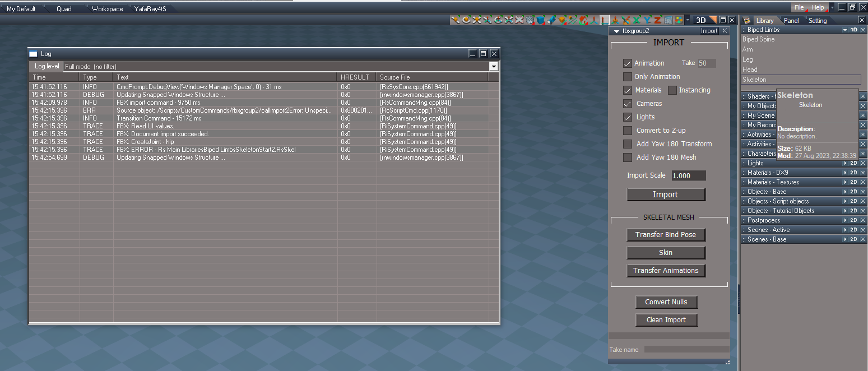Click the large Import button

(x=666, y=194)
